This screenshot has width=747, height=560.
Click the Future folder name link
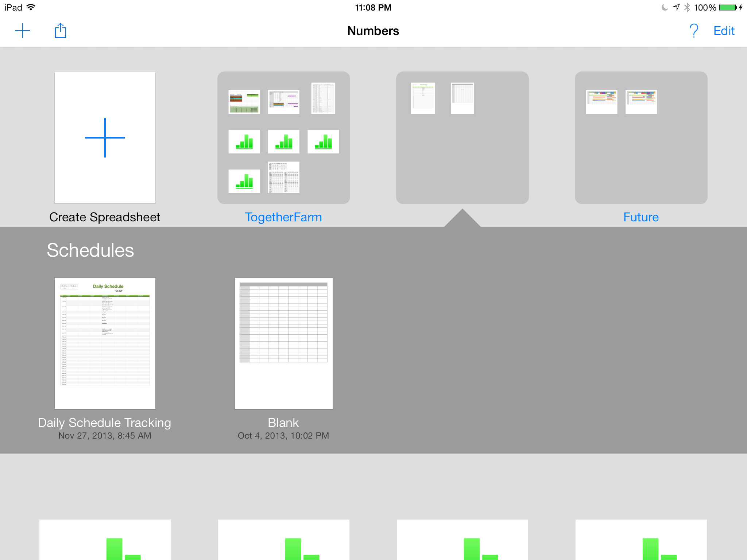coord(641,217)
